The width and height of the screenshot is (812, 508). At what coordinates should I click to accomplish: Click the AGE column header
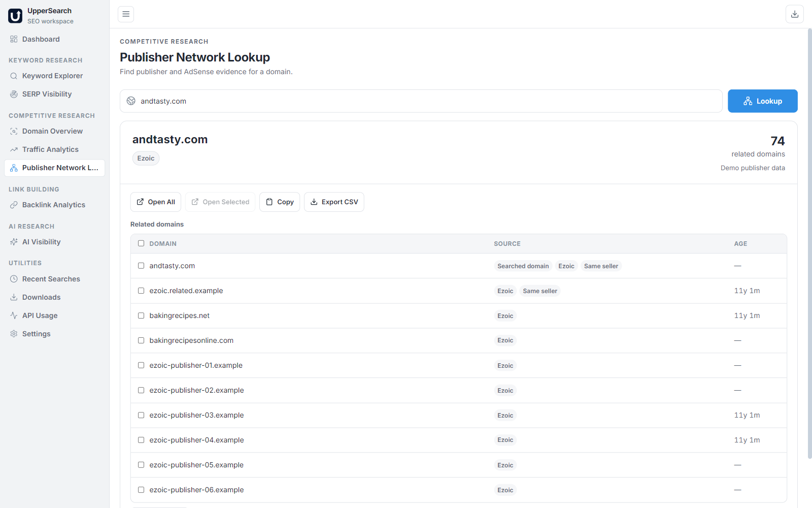tap(740, 244)
